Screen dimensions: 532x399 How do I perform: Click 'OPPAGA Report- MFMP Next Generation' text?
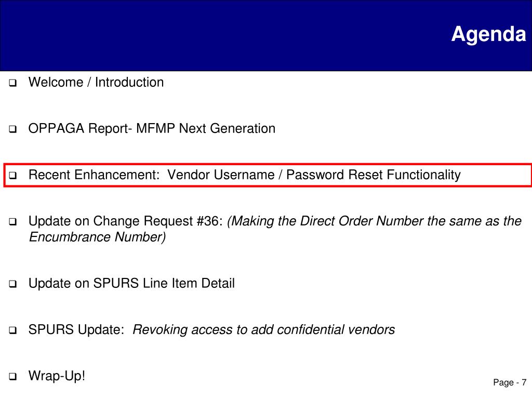(152, 129)
